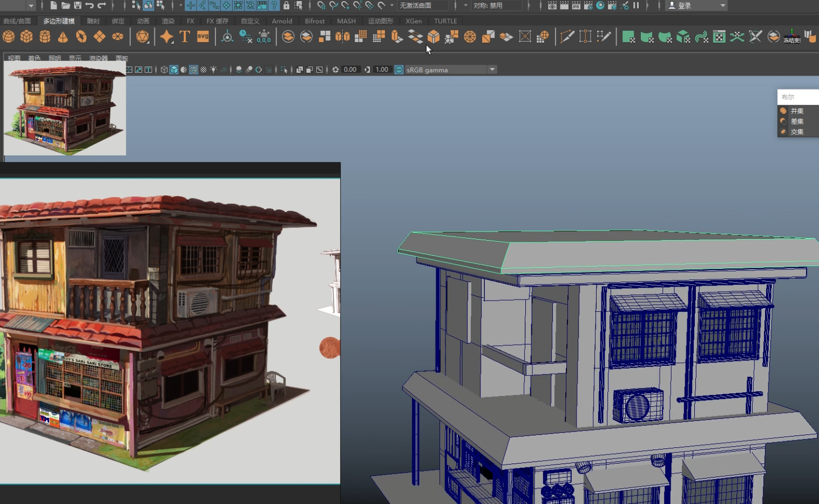Image resolution: width=819 pixels, height=504 pixels.
Task: Select 并集 union in the 布尔 panel
Action: (x=797, y=111)
